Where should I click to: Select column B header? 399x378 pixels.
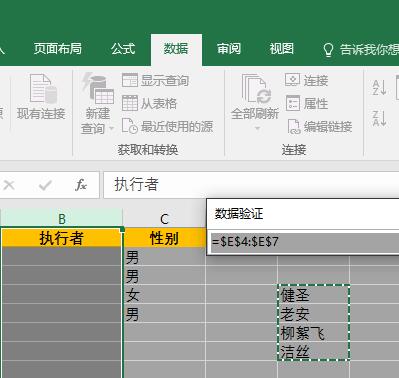(62, 219)
